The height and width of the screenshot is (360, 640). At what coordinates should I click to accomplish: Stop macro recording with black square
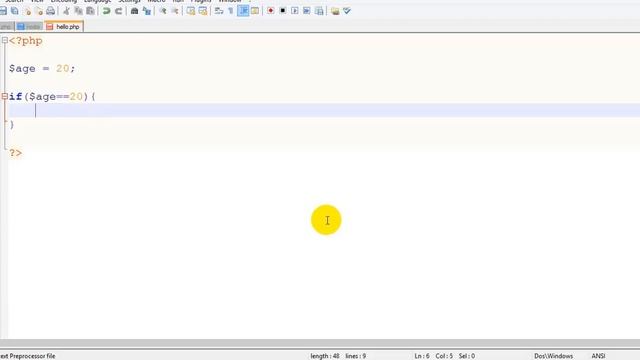[282, 11]
